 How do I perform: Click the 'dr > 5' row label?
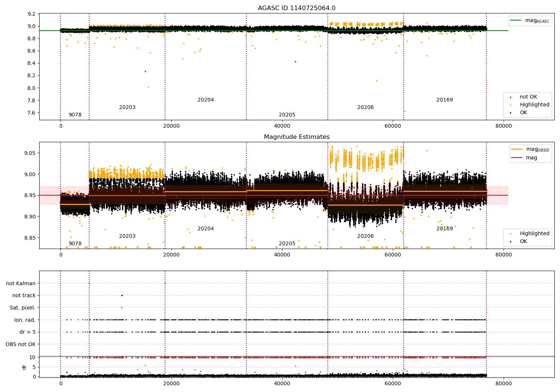pyautogui.click(x=27, y=332)
